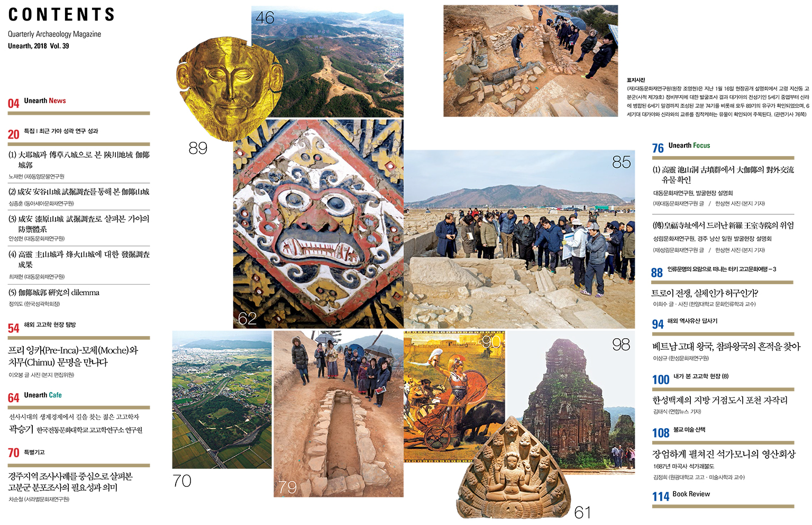The image size is (812, 525).
Task: Click the chariot warrior painting numbered 90
Action: (x=454, y=396)
